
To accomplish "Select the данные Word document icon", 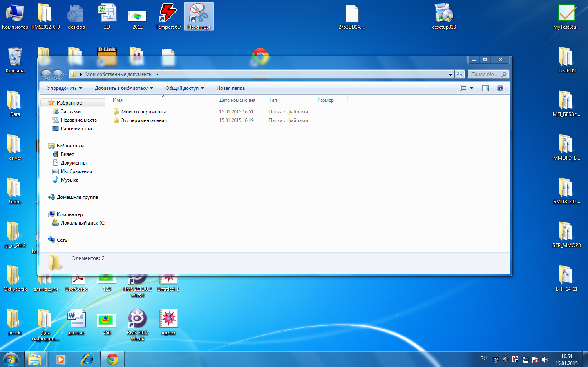I will coord(76,323).
